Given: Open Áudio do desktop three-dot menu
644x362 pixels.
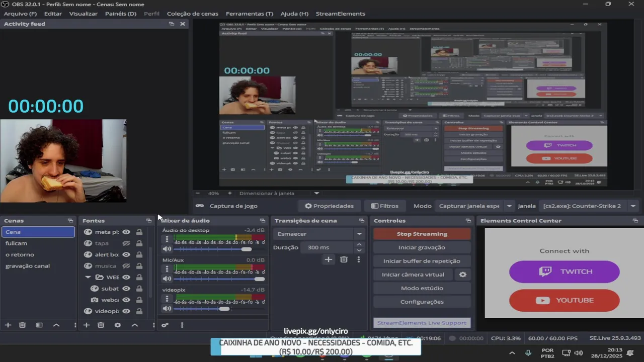Looking at the screenshot, I should click(167, 239).
